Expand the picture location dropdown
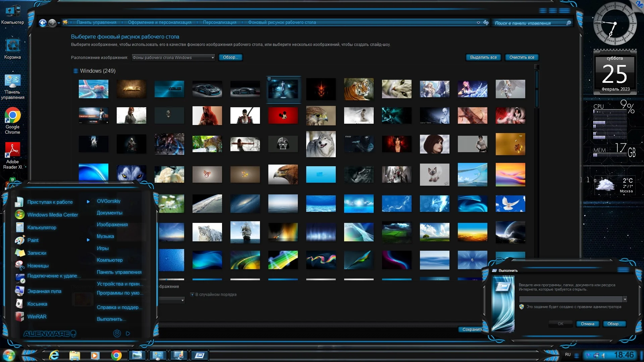The height and width of the screenshot is (362, 644). (x=212, y=58)
